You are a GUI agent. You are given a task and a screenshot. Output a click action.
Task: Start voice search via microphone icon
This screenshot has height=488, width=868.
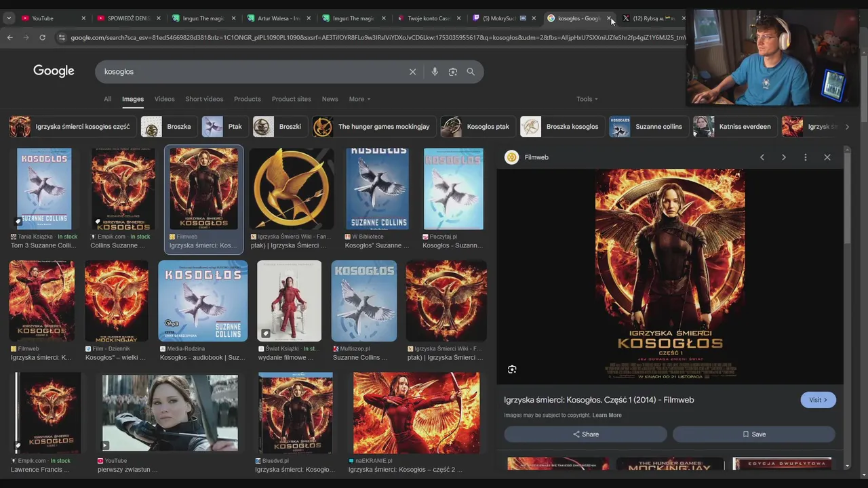coord(435,72)
